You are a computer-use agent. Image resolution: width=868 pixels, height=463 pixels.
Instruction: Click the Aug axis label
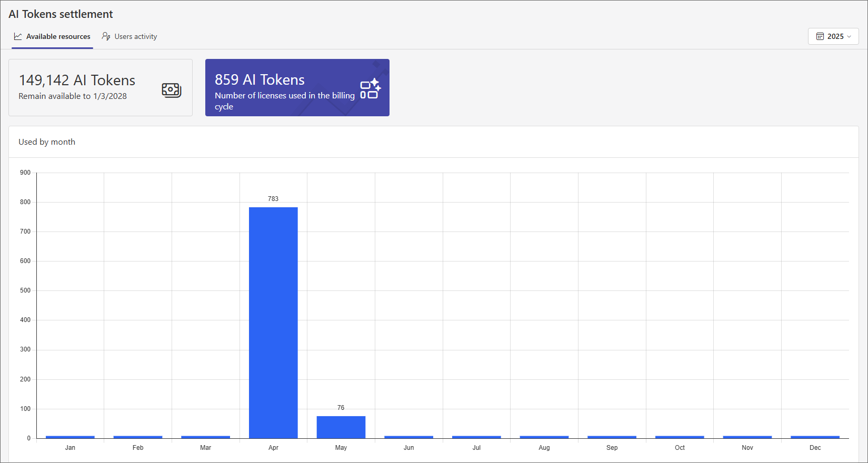click(x=544, y=448)
